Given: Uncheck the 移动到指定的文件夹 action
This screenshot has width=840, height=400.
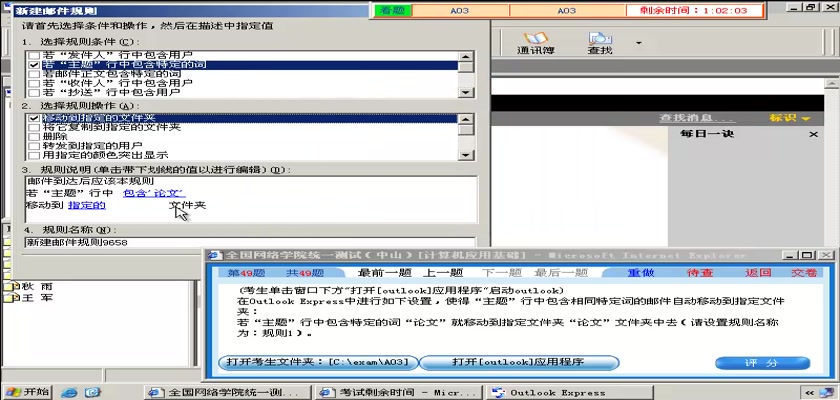Looking at the screenshot, I should [x=34, y=118].
